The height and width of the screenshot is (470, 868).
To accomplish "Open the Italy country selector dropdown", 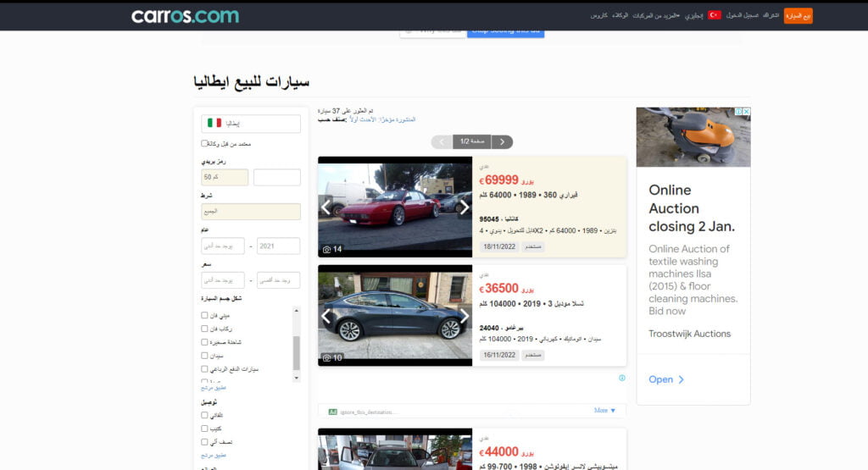I will (x=251, y=124).
